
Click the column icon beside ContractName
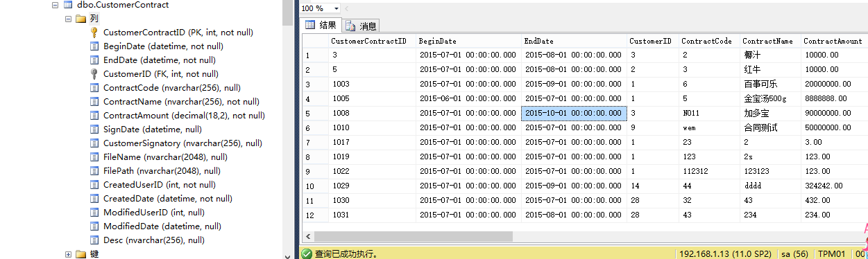(x=94, y=102)
